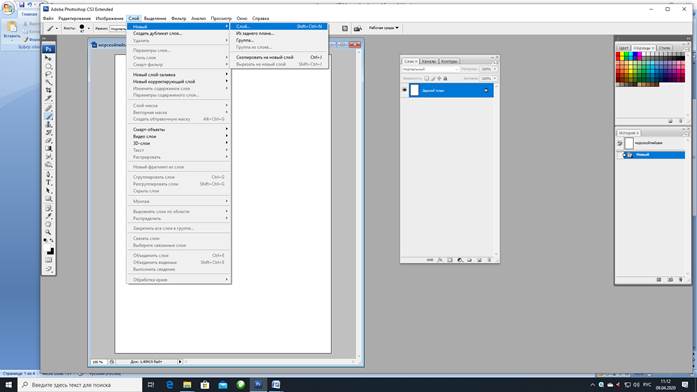Image resolution: width=697 pixels, height=392 pixels.
Task: Switch to the Каналы tab
Action: coord(429,61)
